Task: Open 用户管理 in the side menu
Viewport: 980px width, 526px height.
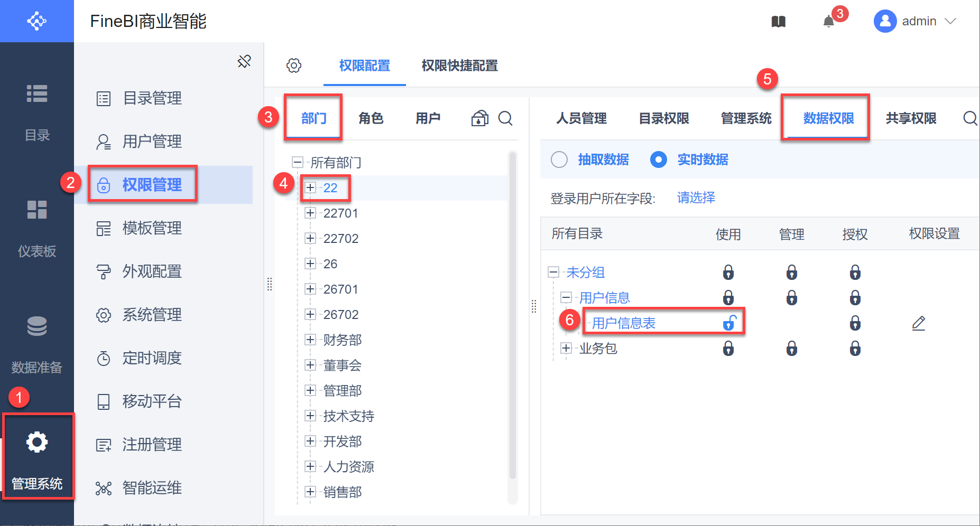Action: [x=152, y=142]
